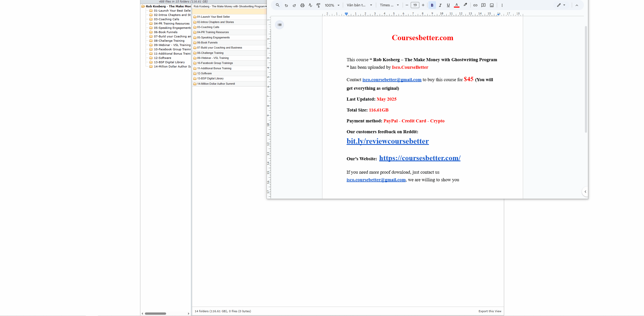Decrease font size with minus button
Image resolution: width=644 pixels, height=316 pixels.
click(407, 5)
